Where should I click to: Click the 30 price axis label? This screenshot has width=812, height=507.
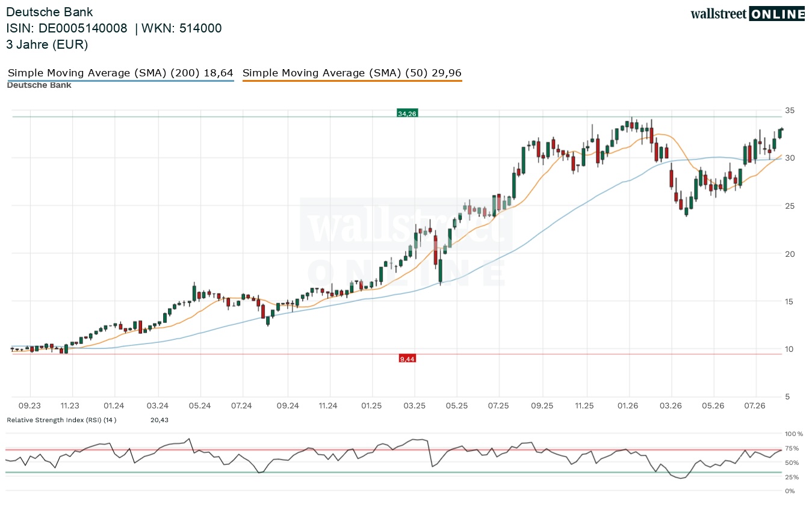(x=790, y=158)
